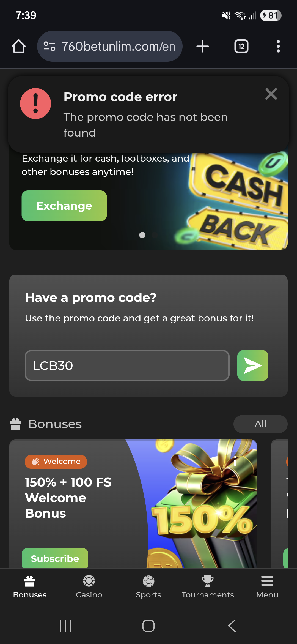Open site settings icon in address bar
Viewport: 297px width, 644px height.
click(x=50, y=46)
